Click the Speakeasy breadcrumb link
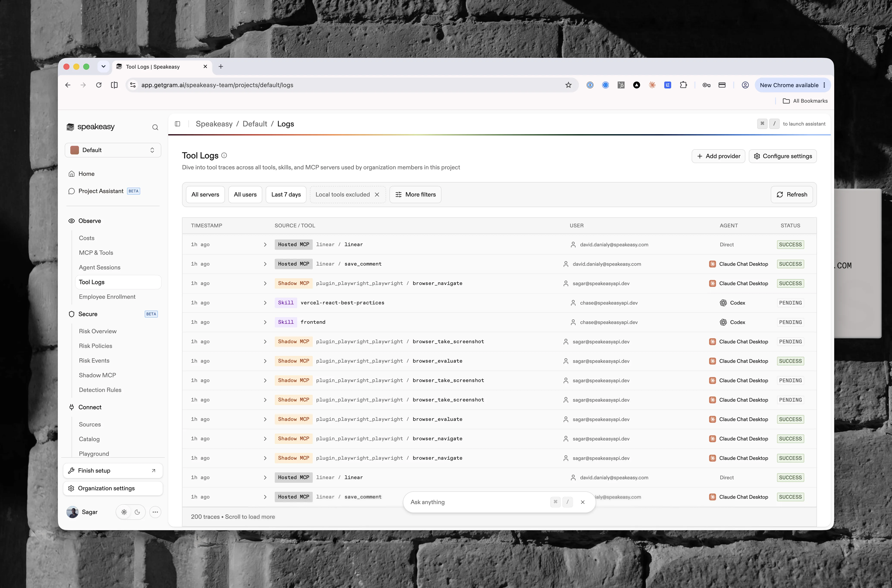892x588 pixels. click(x=214, y=124)
